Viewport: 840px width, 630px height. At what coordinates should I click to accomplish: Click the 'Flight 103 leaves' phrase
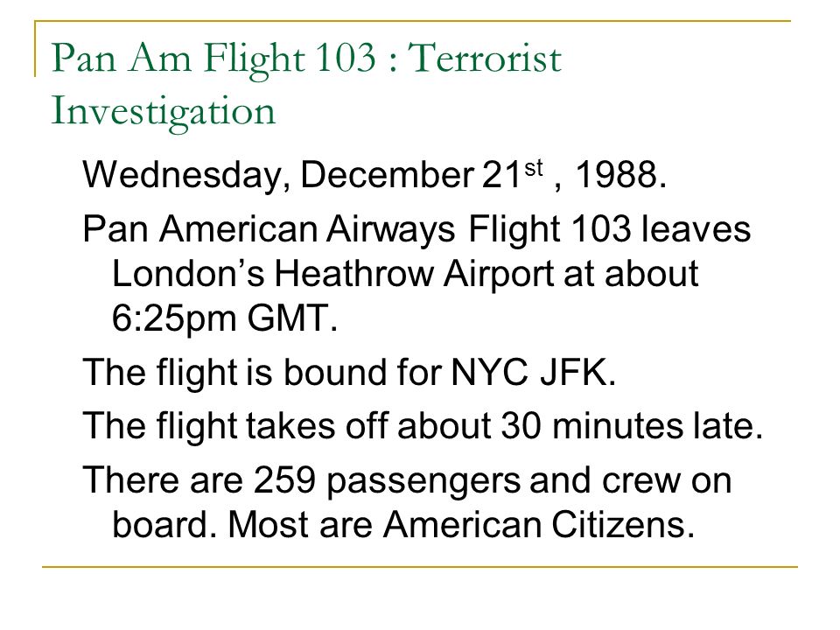(610, 229)
